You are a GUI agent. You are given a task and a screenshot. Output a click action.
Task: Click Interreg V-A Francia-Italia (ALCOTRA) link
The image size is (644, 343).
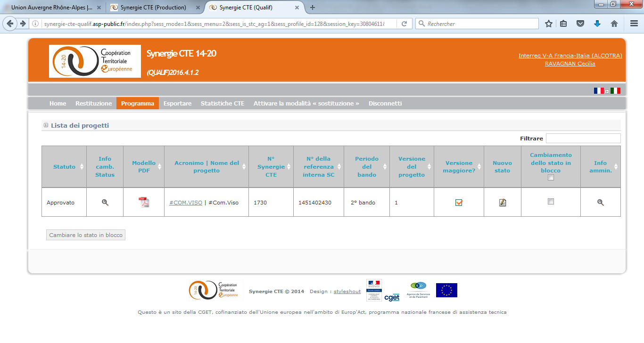click(570, 56)
